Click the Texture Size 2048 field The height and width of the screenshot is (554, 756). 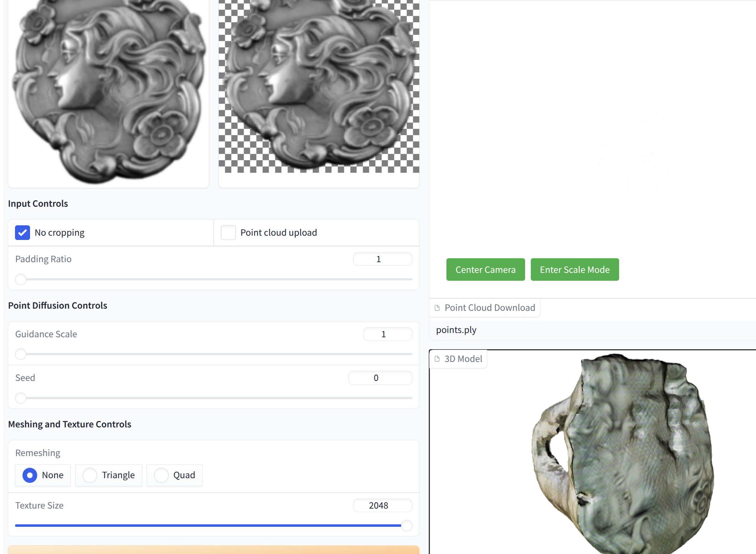click(x=382, y=505)
